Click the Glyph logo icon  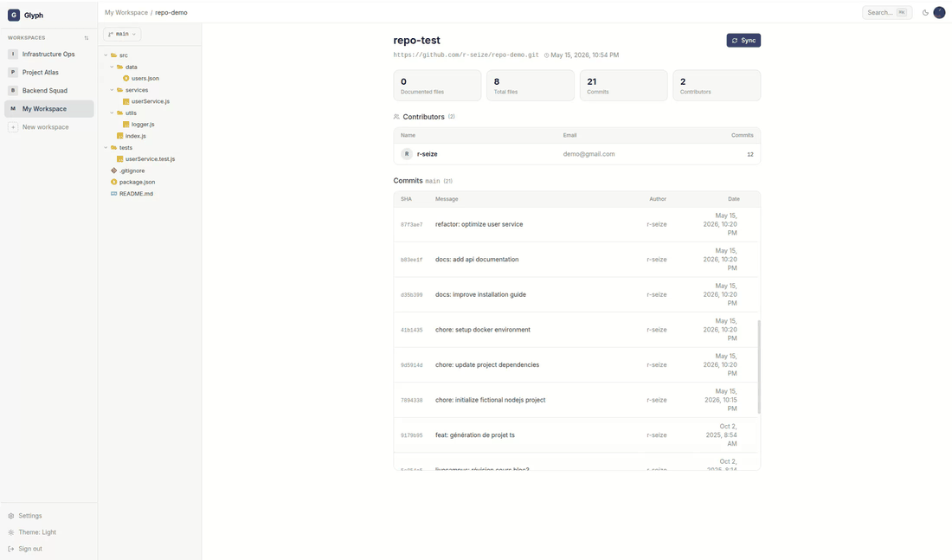click(x=13, y=16)
